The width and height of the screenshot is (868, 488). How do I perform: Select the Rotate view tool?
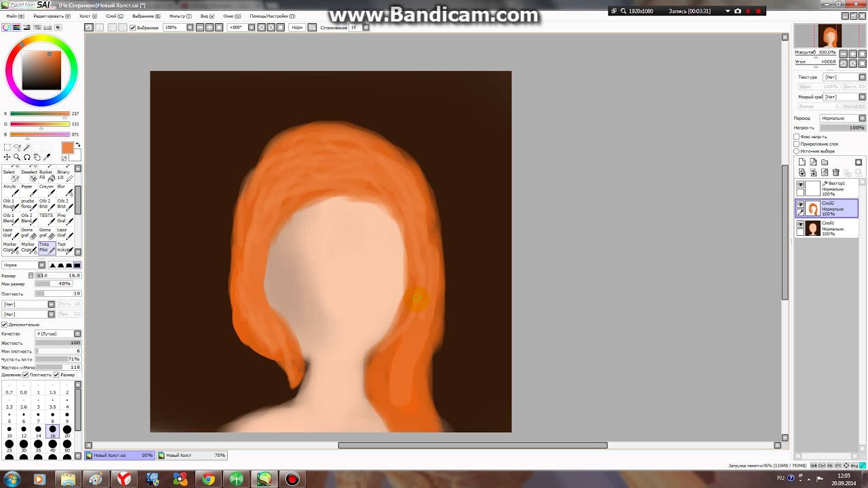[27, 157]
